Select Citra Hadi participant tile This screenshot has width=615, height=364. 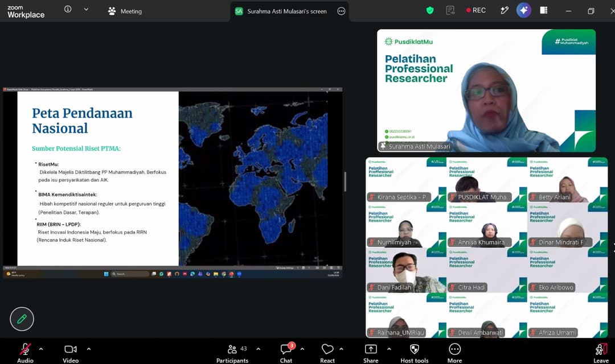(x=487, y=270)
